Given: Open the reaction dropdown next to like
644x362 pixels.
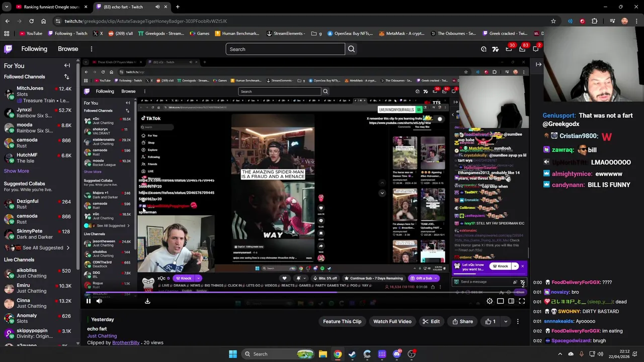Looking at the screenshot, I should pos(506,321).
